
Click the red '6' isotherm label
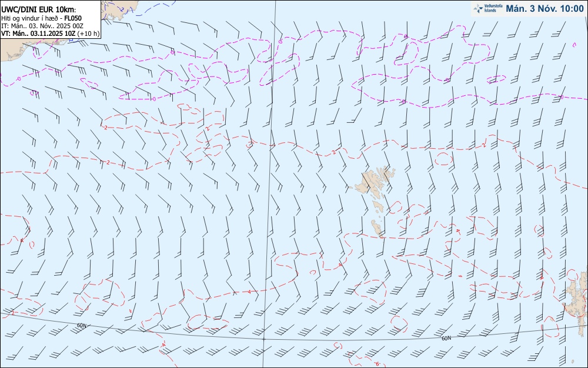coord(377,364)
